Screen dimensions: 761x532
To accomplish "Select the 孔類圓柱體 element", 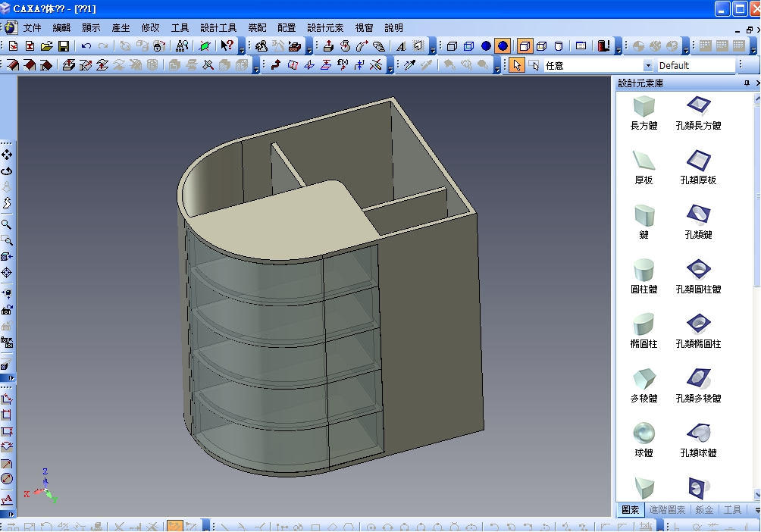I will tap(698, 277).
